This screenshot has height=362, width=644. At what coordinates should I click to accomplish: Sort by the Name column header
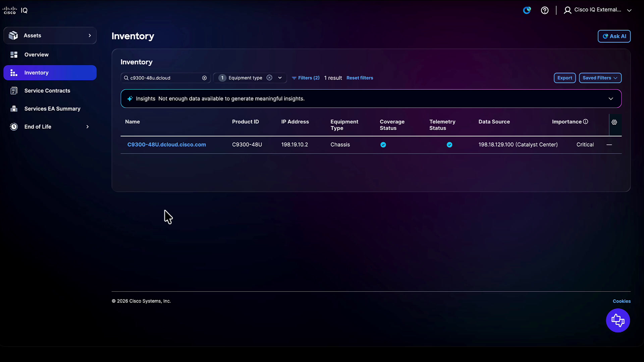coord(132,122)
